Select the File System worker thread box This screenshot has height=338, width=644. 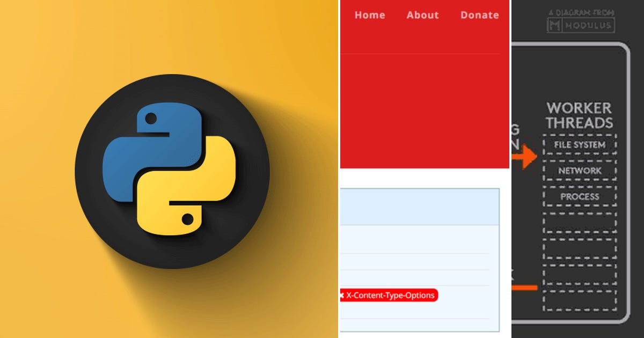580,144
